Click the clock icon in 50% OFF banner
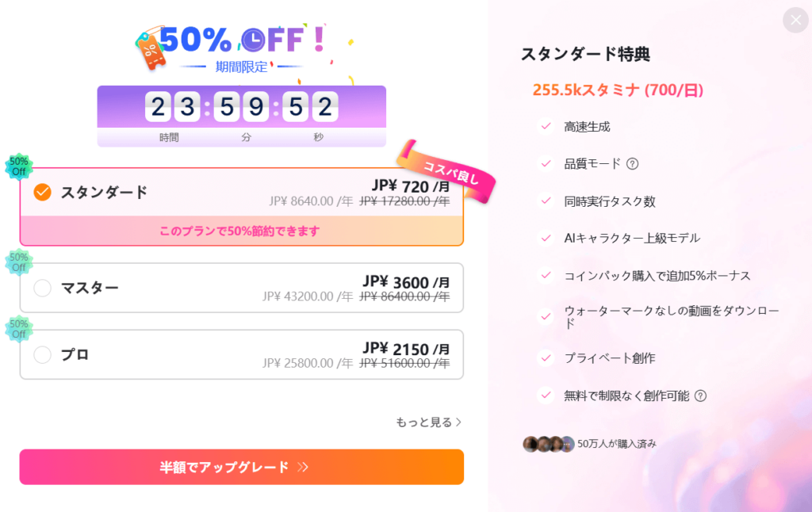 (252, 40)
